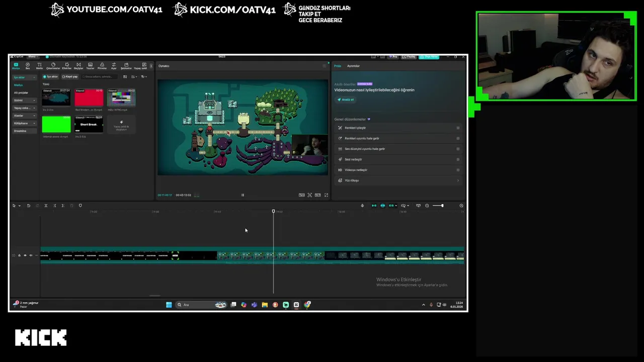The width and height of the screenshot is (644, 362).
Task: Click the Paylaş share button
Action: pos(410,57)
